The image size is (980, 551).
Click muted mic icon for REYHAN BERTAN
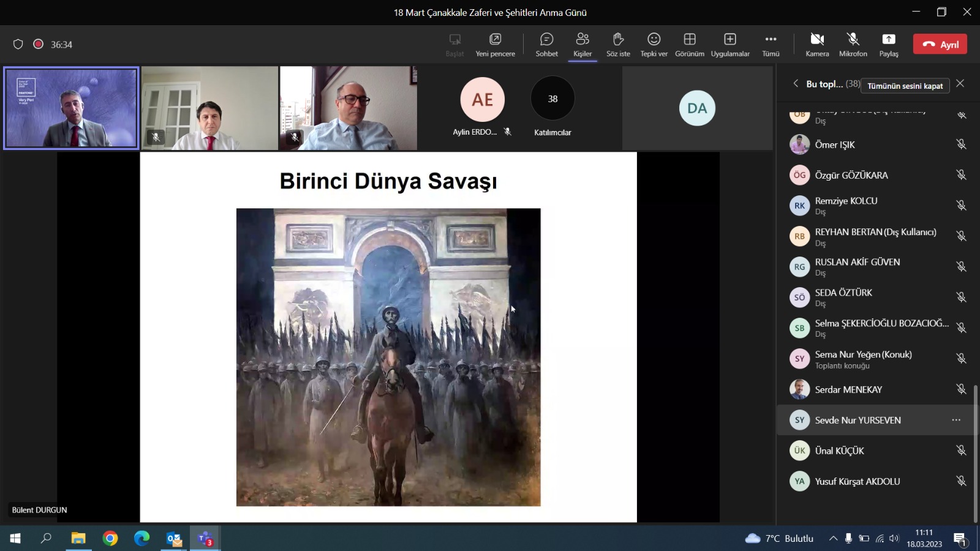[961, 236]
